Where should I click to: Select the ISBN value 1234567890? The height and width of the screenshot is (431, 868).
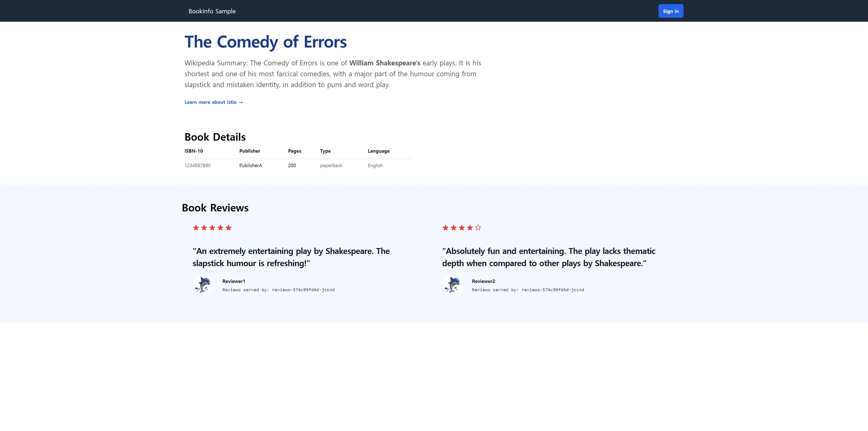tap(198, 166)
